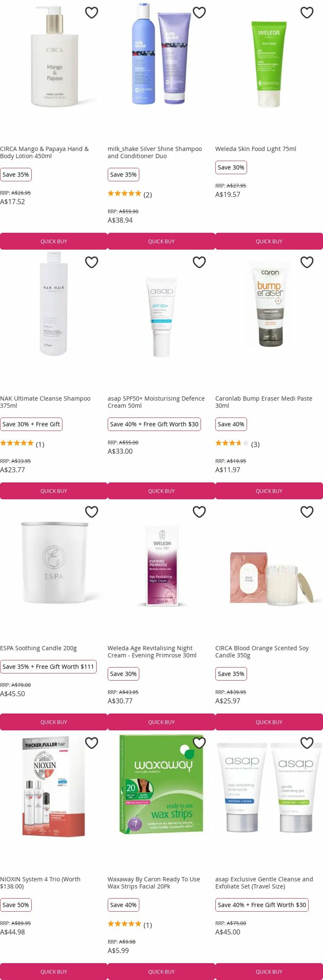Image resolution: width=323 pixels, height=980 pixels.
Task: Click heart icon on asap SPF50+ cream
Action: click(199, 262)
